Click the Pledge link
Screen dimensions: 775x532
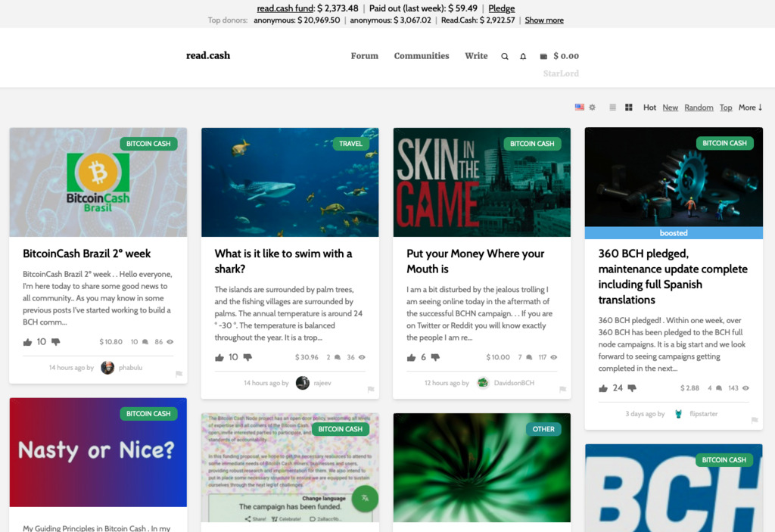pos(502,8)
